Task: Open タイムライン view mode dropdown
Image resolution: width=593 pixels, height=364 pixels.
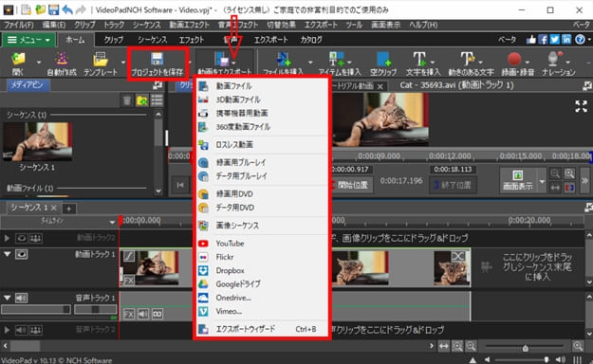Action: point(112,222)
